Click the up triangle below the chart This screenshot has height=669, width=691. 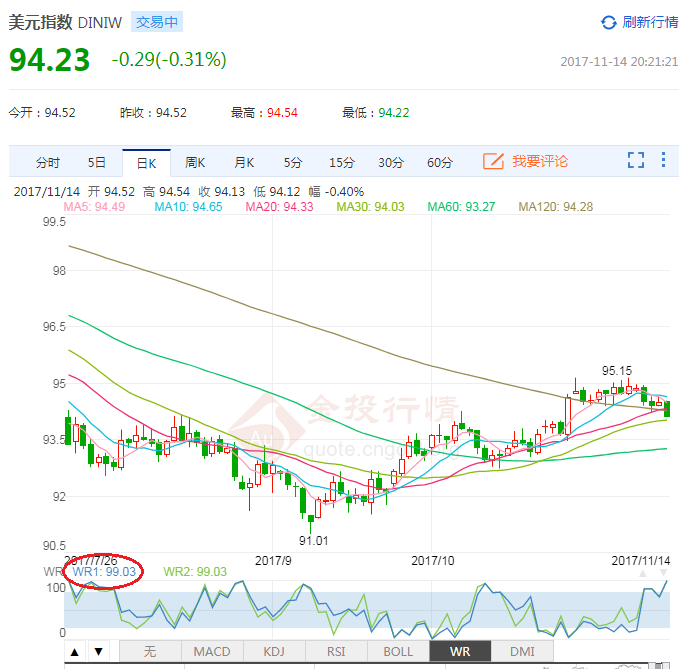click(75, 652)
